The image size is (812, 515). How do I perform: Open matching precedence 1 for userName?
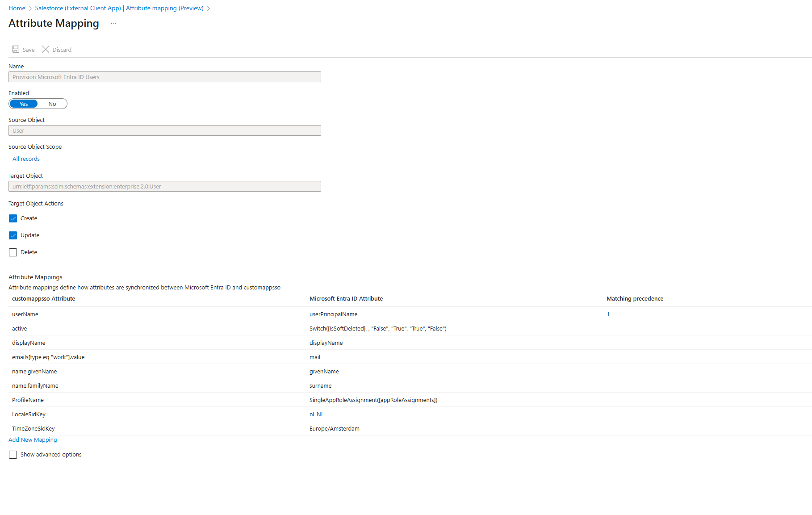click(608, 314)
